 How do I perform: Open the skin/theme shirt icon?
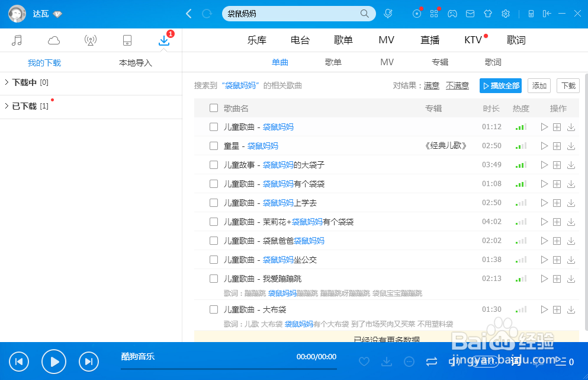point(487,13)
